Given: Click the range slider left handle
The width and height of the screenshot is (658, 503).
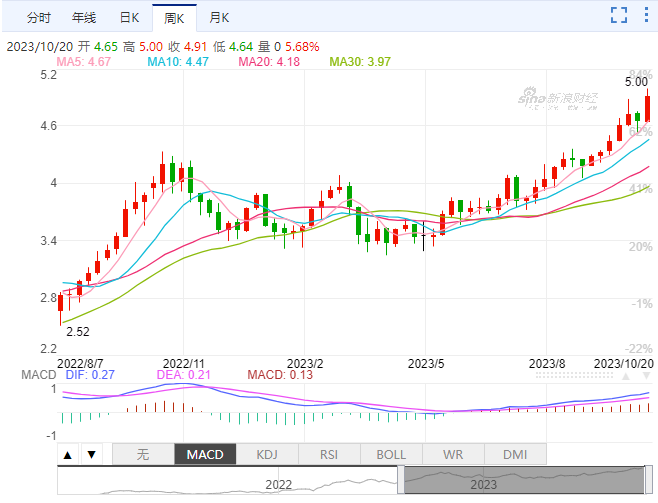Looking at the screenshot, I should point(400,481).
